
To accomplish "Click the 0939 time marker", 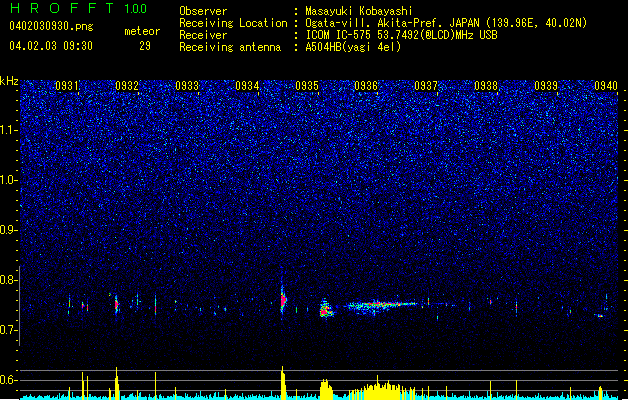I will tap(546, 86).
